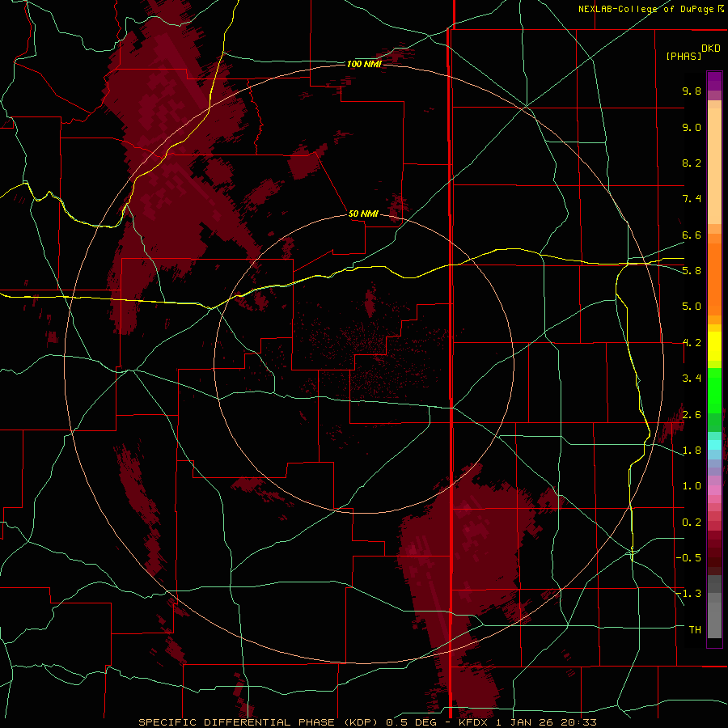This screenshot has height=728, width=728.
Task: Click the 5.0 scale value
Action: [692, 307]
